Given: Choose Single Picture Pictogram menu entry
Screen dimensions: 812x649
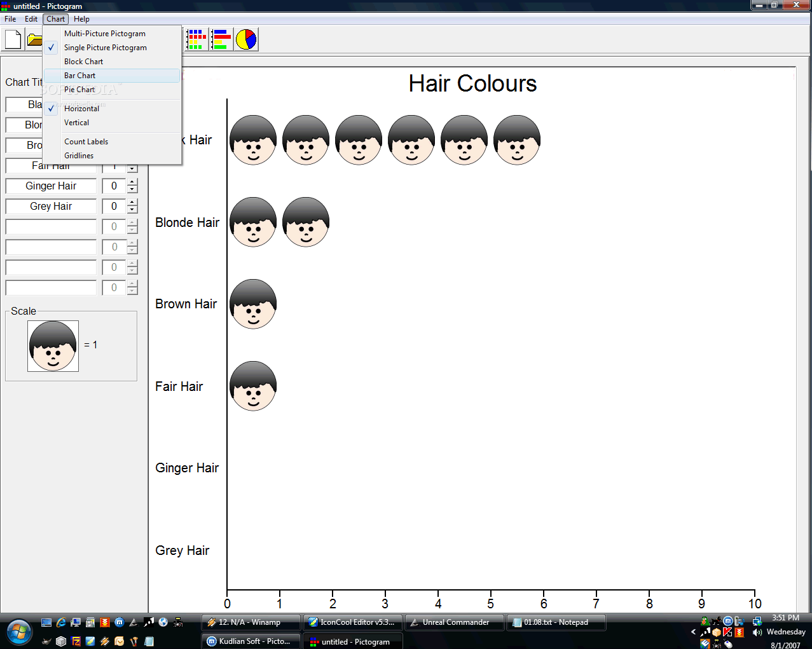Looking at the screenshot, I should [112, 48].
